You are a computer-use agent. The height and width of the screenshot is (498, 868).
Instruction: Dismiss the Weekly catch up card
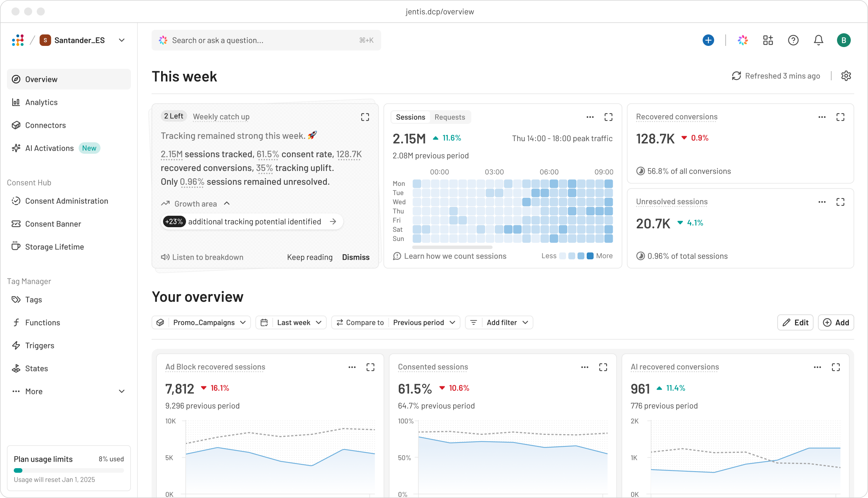coord(356,257)
